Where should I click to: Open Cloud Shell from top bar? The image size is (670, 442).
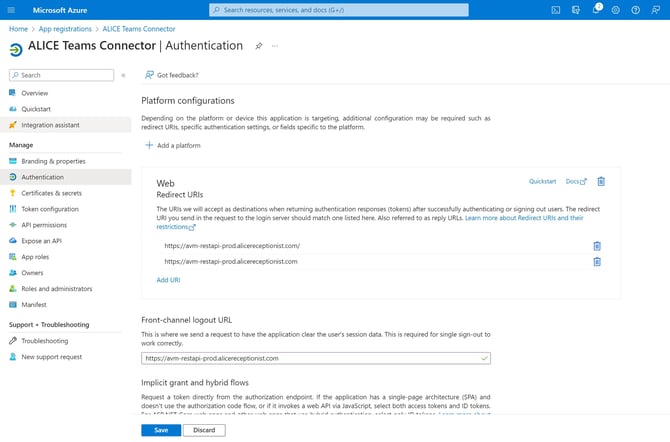[x=555, y=10]
